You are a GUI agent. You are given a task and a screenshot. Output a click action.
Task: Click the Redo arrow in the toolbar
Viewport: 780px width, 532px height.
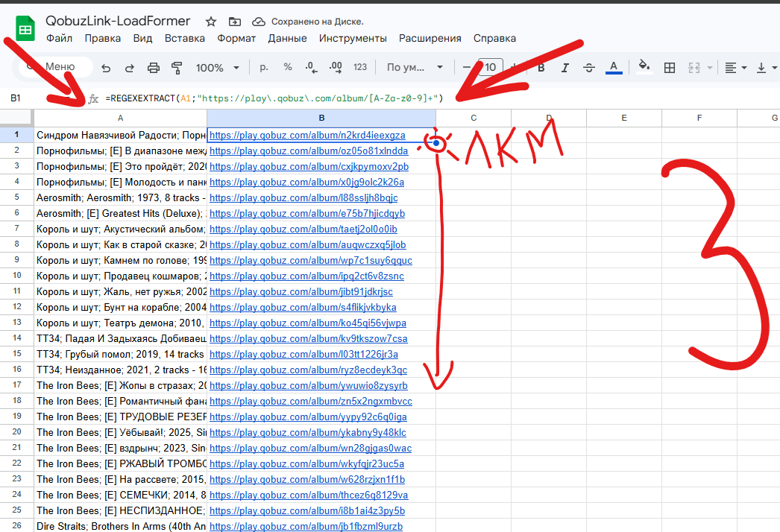click(x=129, y=68)
